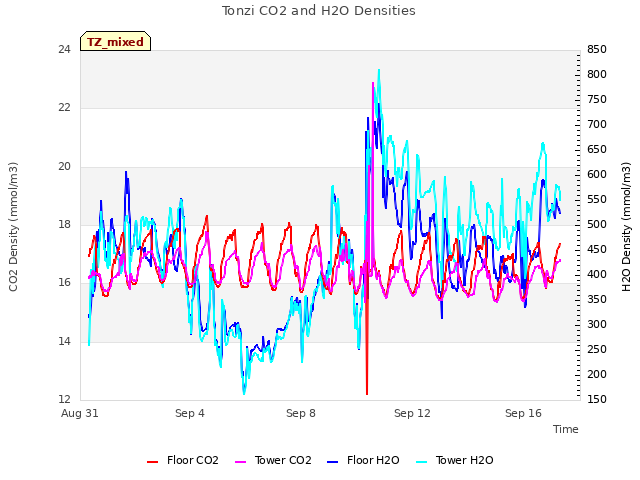Image resolution: width=640 pixels, height=480 pixels.
Task: Click the 24 value on CO2 axis
Action: click(64, 50)
